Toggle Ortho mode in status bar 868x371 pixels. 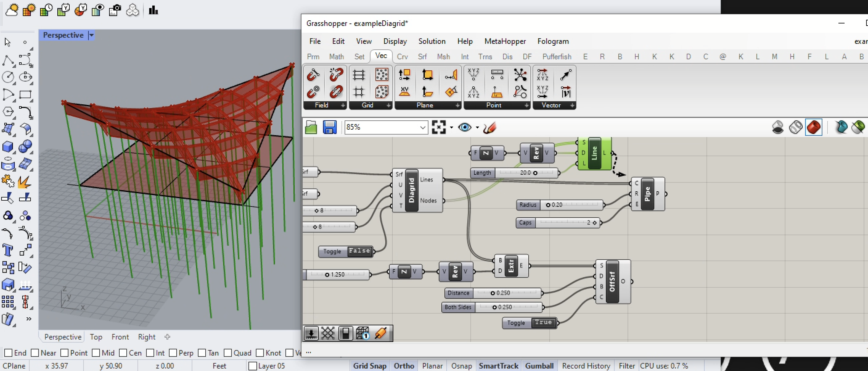click(404, 366)
